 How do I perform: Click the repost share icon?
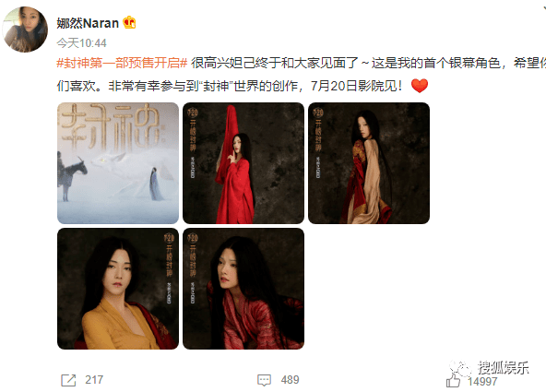(68, 380)
